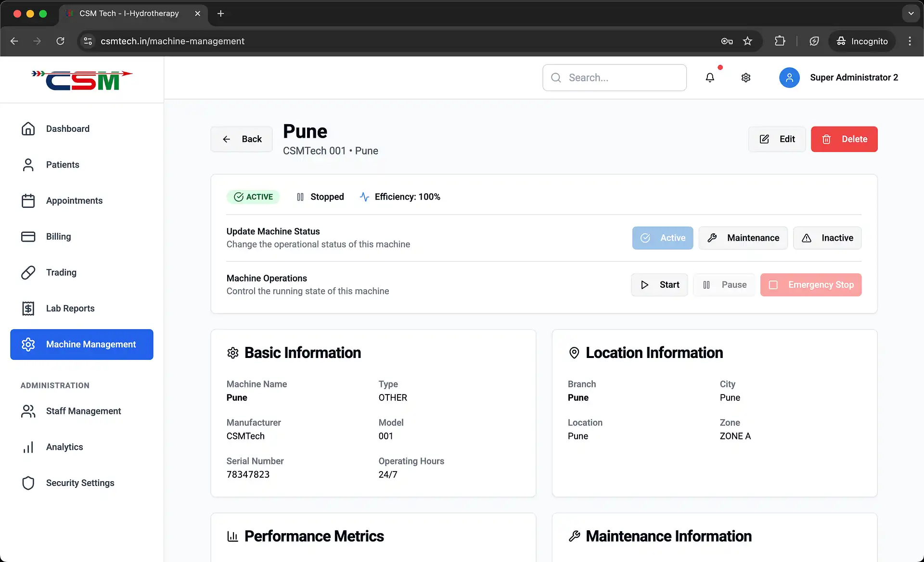This screenshot has height=562, width=924.
Task: Expand the browser tab search chevron
Action: (911, 13)
